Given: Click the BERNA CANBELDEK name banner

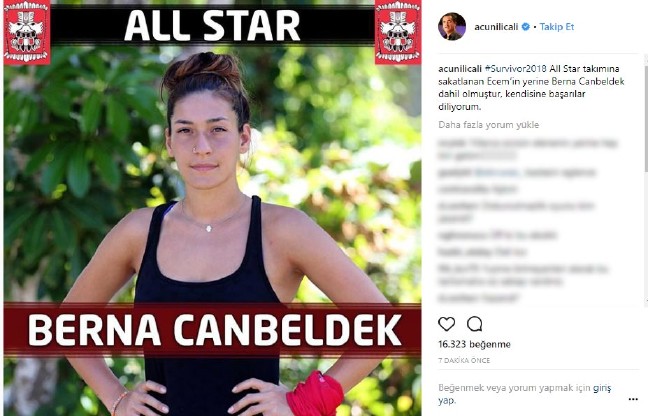Looking at the screenshot, I should coord(212,329).
